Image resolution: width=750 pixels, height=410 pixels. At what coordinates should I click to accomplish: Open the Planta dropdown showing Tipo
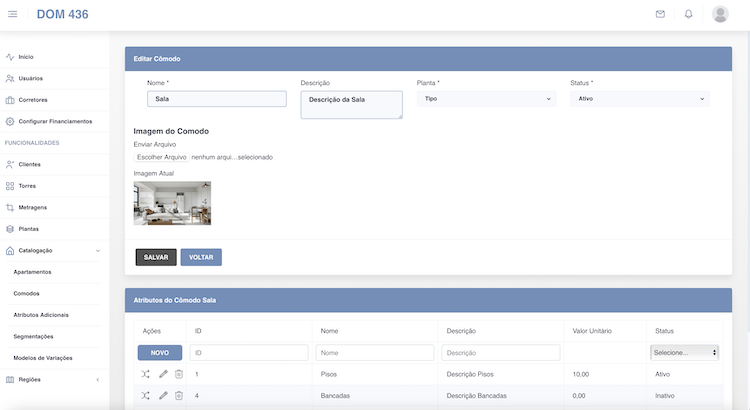486,99
